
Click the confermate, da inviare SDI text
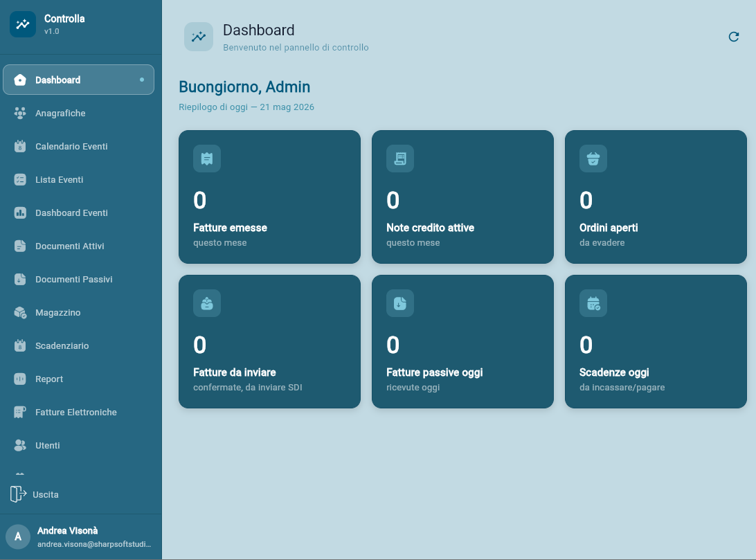click(248, 388)
